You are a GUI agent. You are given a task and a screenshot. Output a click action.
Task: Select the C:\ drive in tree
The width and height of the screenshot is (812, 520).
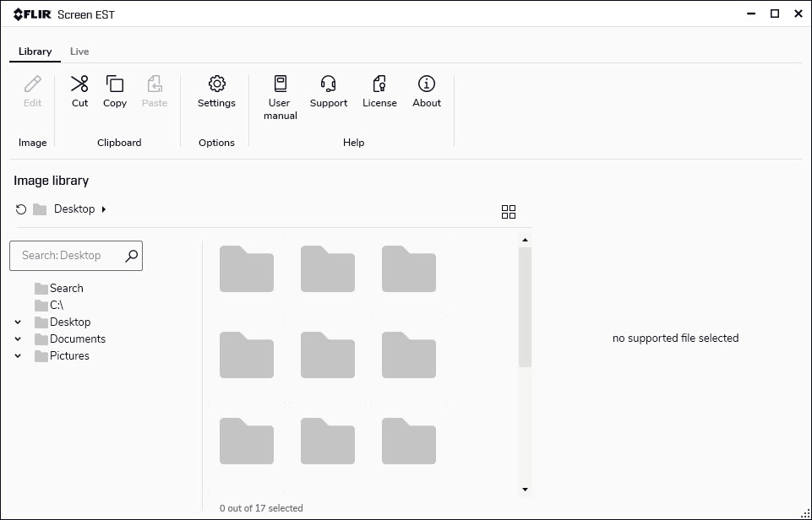click(56, 306)
